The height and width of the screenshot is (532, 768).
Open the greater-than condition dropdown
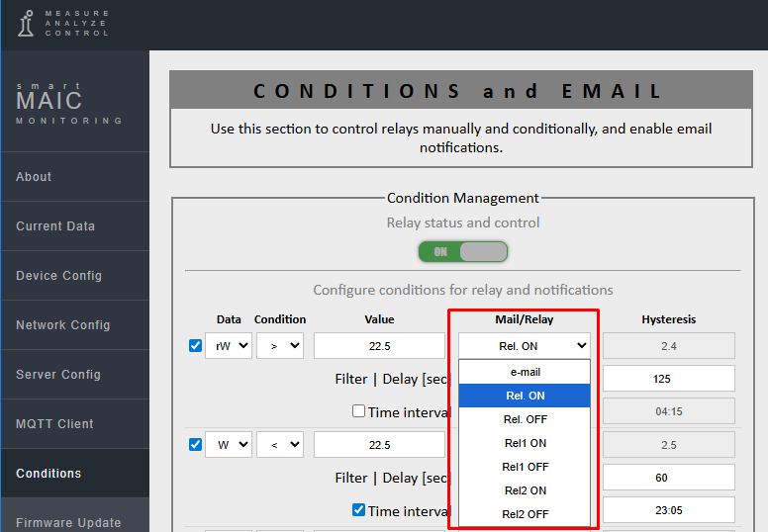tap(280, 346)
